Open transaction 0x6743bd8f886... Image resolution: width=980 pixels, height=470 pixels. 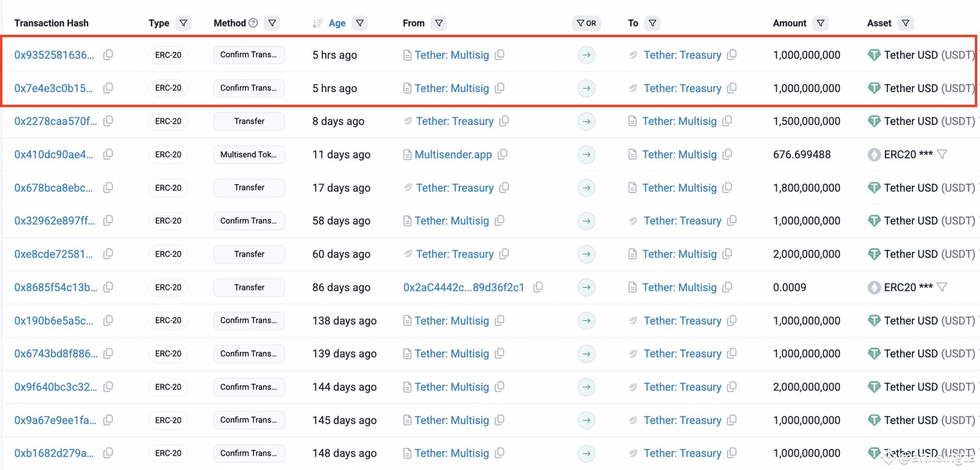[x=56, y=354]
